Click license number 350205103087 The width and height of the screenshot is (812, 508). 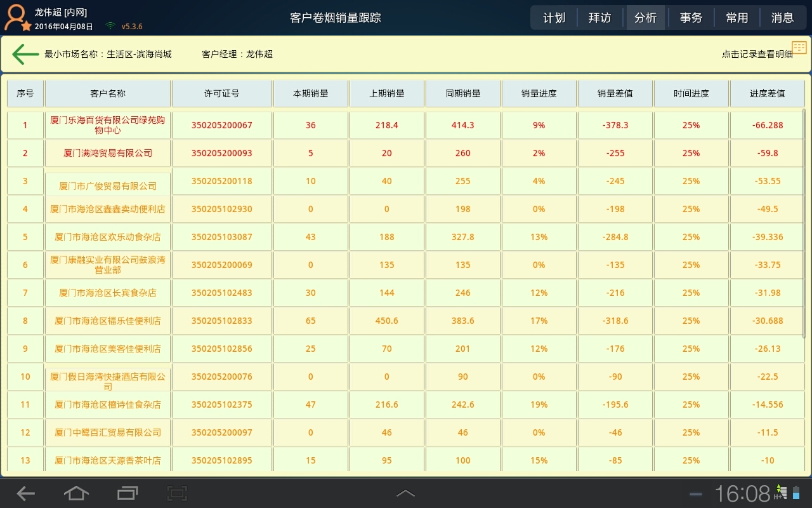[222, 237]
